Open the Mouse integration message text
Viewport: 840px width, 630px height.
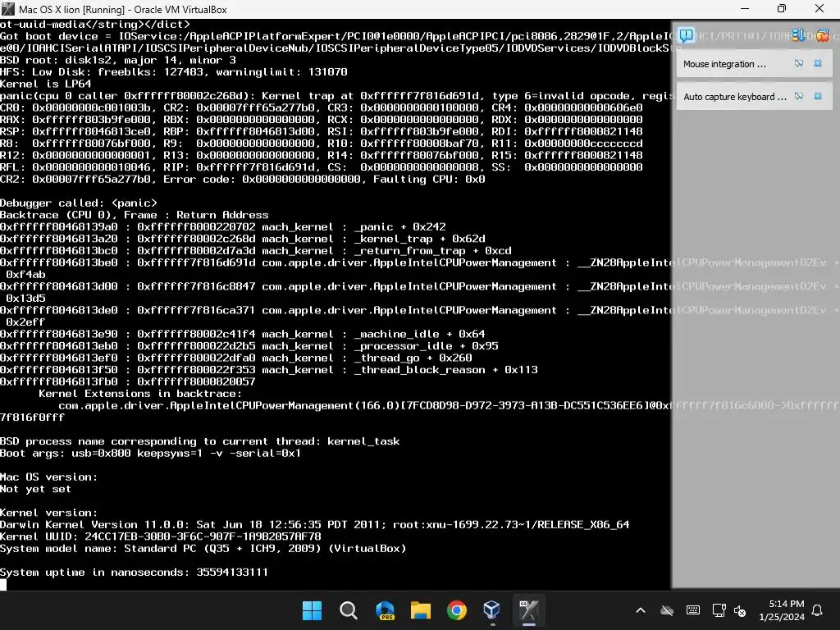(x=724, y=64)
